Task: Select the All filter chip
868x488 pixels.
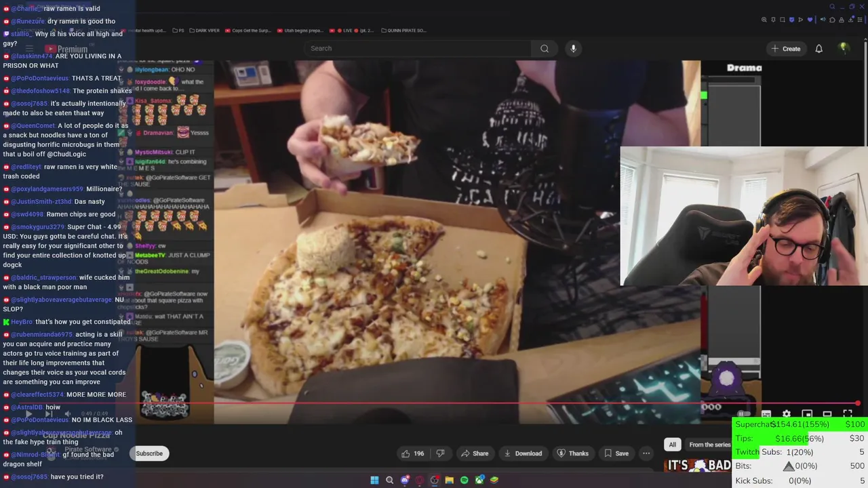Action: (x=672, y=445)
